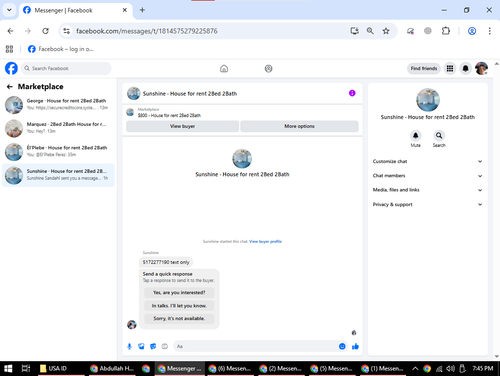The height and width of the screenshot is (376, 500).
Task: Go back with the browser back arrow
Action: 10,31
